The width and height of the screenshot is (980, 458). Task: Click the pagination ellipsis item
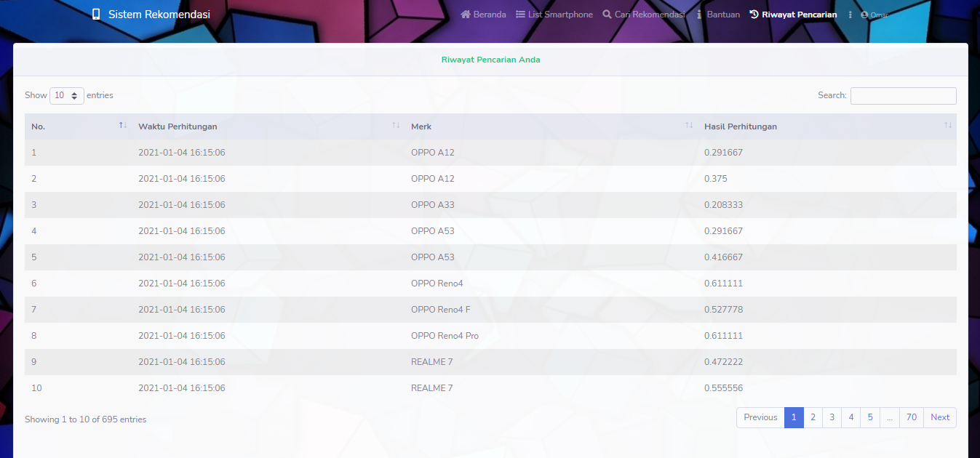[890, 417]
